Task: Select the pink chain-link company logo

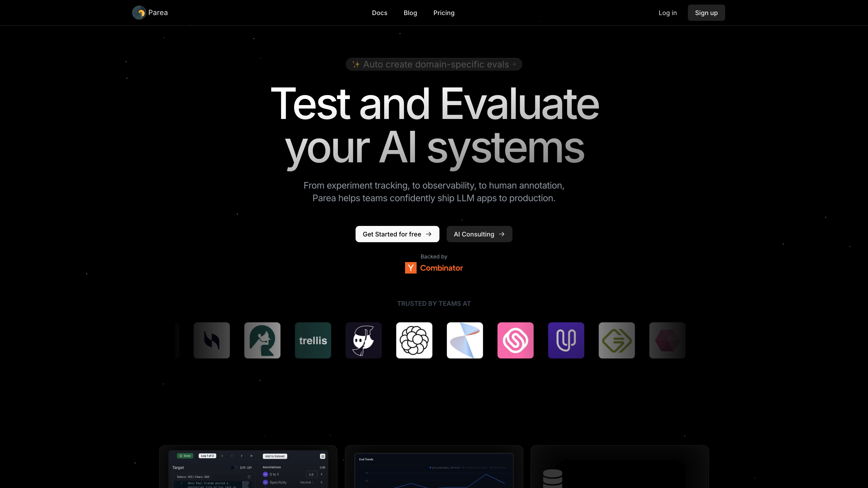Action: click(x=515, y=340)
